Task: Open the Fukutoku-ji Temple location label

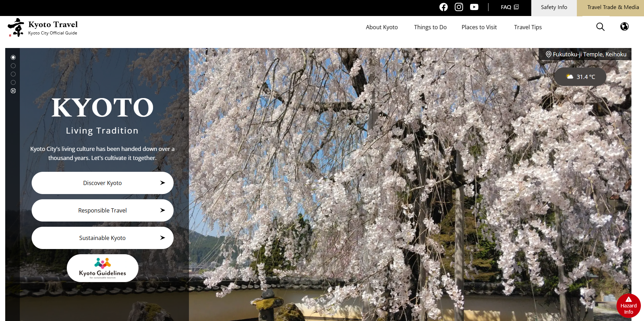Action: (x=586, y=54)
